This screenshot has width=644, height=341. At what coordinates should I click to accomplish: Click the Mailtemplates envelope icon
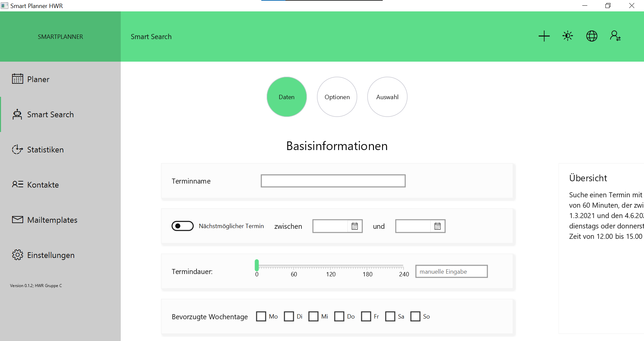[17, 219]
